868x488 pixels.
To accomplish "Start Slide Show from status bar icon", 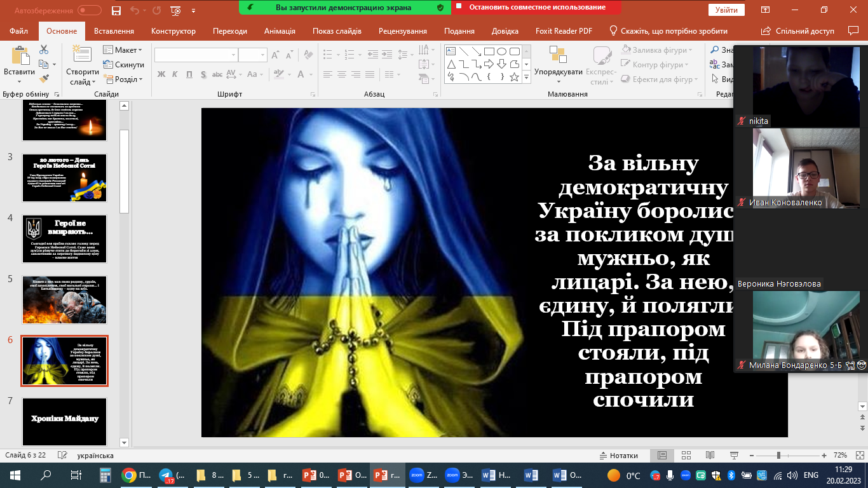I will tap(734, 456).
